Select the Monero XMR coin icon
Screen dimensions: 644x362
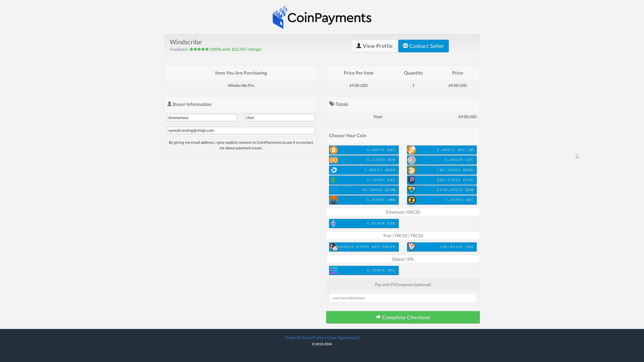coord(334,200)
